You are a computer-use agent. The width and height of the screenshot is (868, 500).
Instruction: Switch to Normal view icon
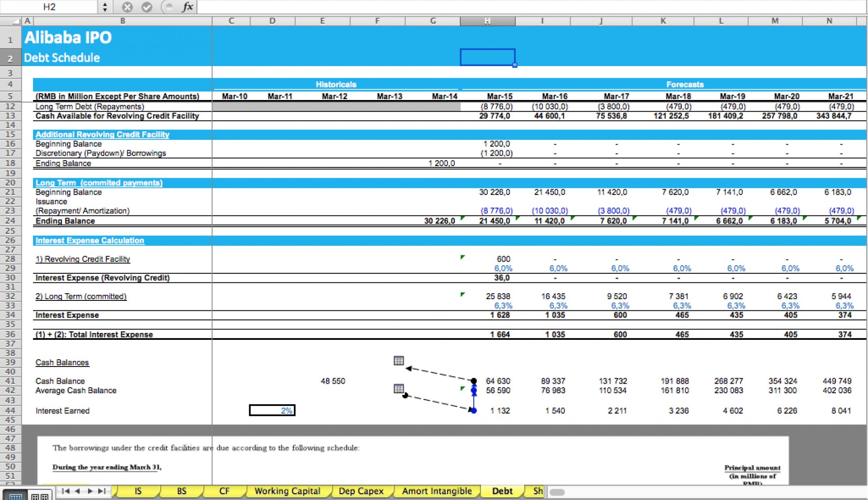pyautogui.click(x=15, y=496)
